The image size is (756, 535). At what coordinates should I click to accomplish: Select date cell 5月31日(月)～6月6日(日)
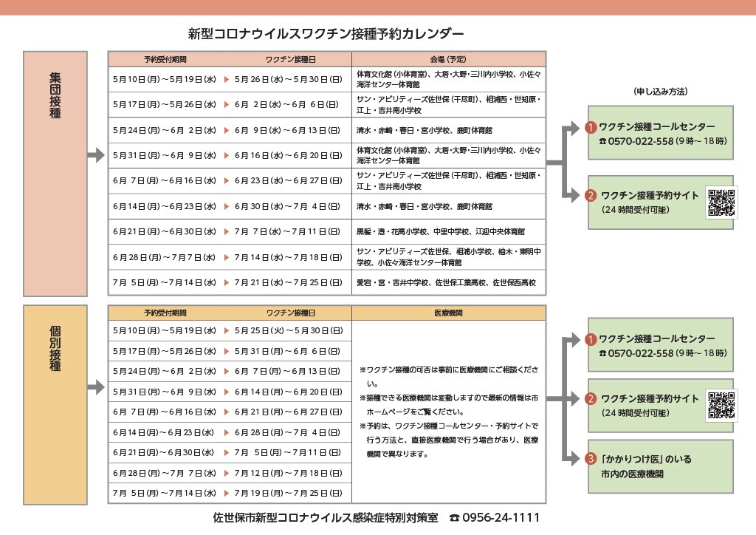click(287, 351)
